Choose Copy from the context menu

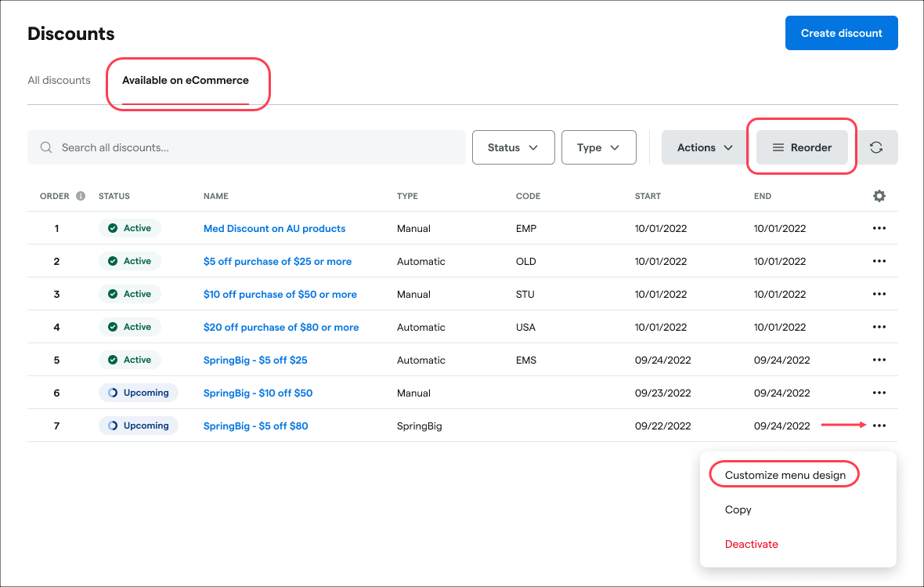(x=738, y=509)
